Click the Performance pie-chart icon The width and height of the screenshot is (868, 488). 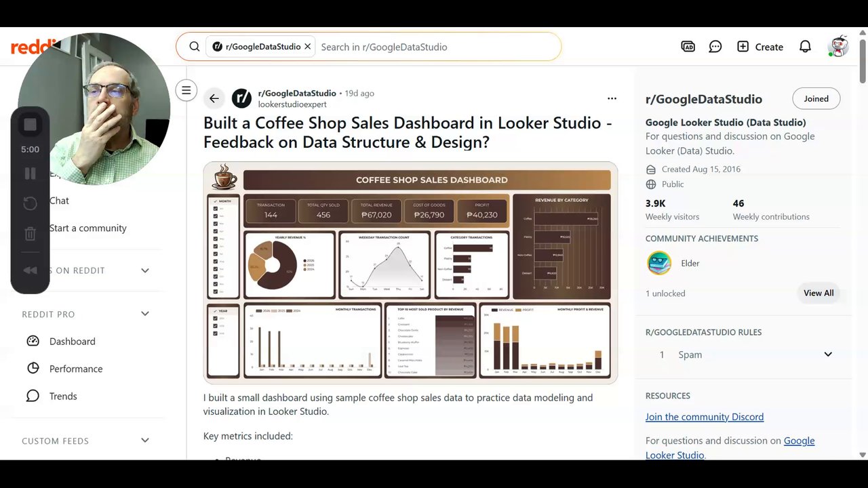(33, 368)
